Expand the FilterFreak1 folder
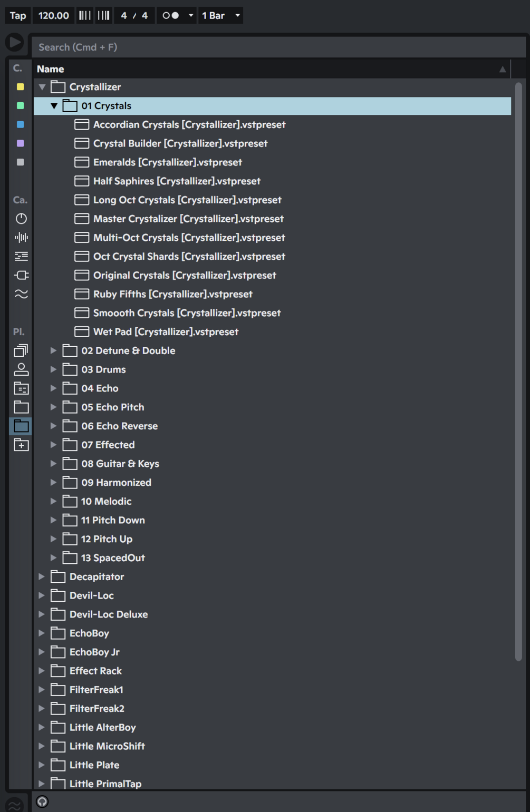 [42, 690]
